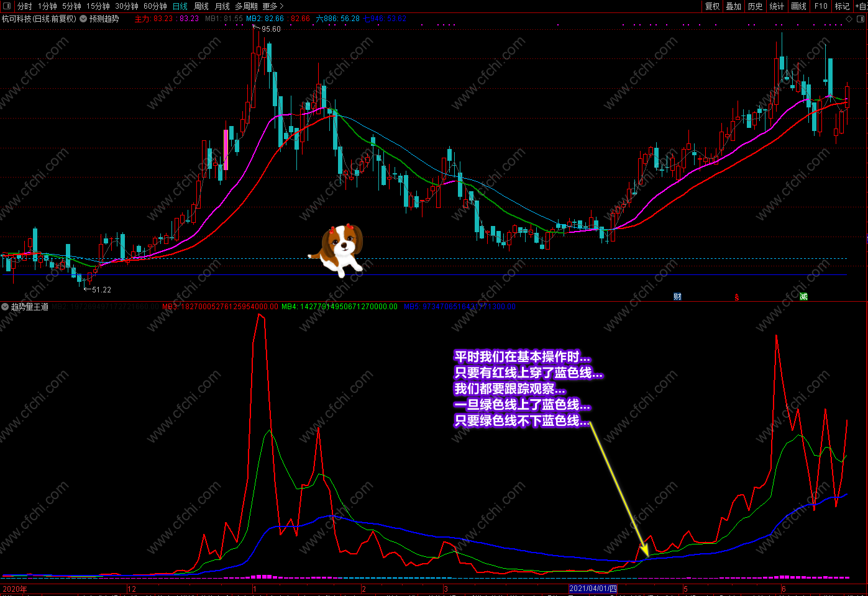Click the 51.22 low price label
The height and width of the screenshot is (596, 868).
101,290
